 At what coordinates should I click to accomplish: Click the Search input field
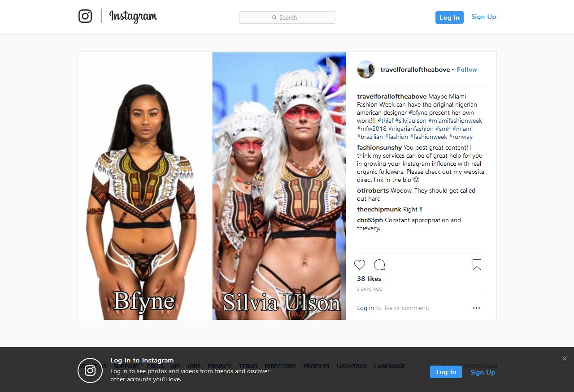coord(287,17)
